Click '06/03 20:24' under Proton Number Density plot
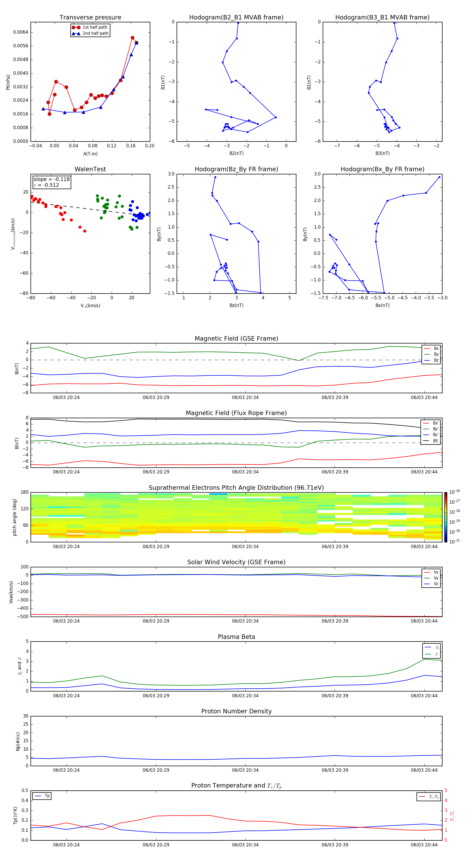The width and height of the screenshot is (473, 868). click(x=66, y=770)
